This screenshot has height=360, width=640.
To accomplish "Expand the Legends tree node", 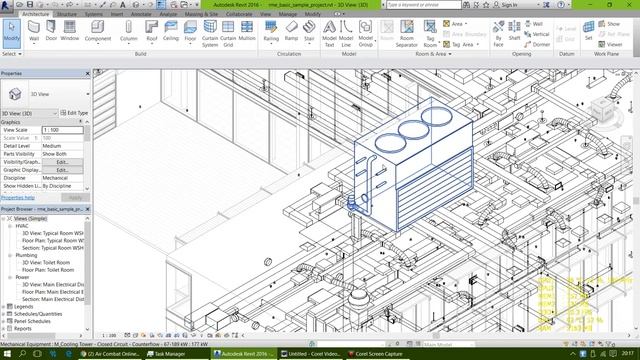I will point(3,307).
